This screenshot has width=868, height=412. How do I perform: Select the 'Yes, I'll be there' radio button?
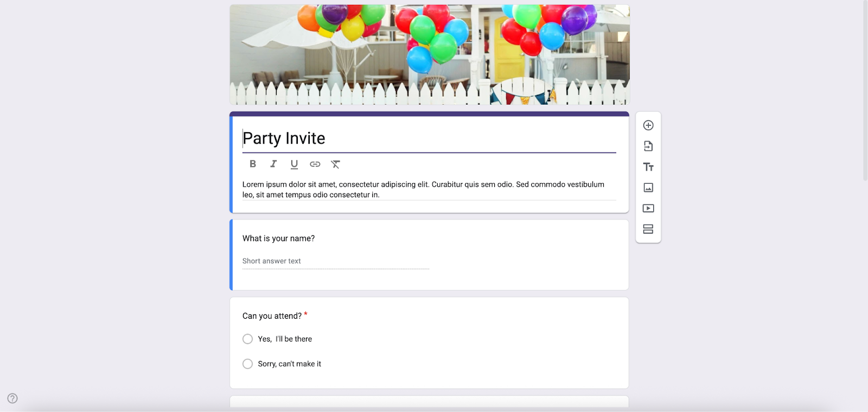click(247, 339)
